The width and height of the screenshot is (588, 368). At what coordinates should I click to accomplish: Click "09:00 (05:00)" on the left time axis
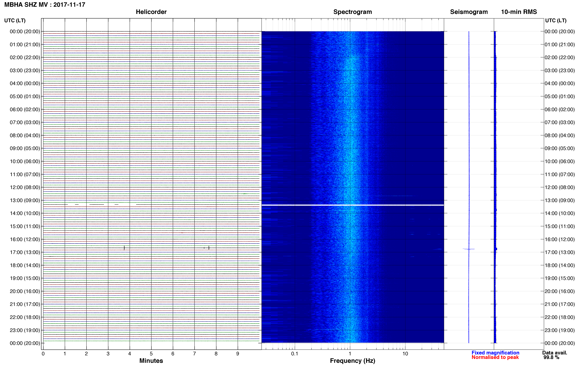[25, 148]
